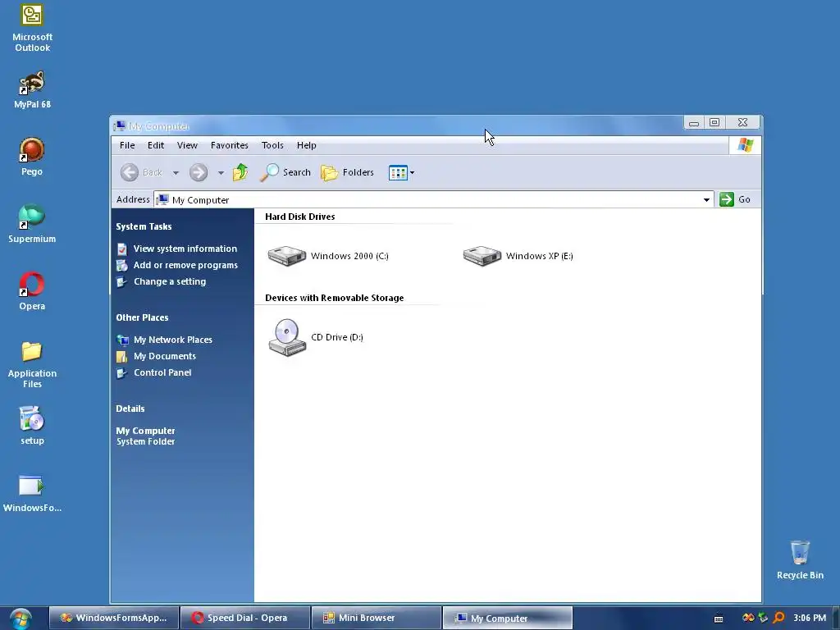The image size is (840, 630).
Task: Click the 3:06 PM clock
Action: (810, 619)
